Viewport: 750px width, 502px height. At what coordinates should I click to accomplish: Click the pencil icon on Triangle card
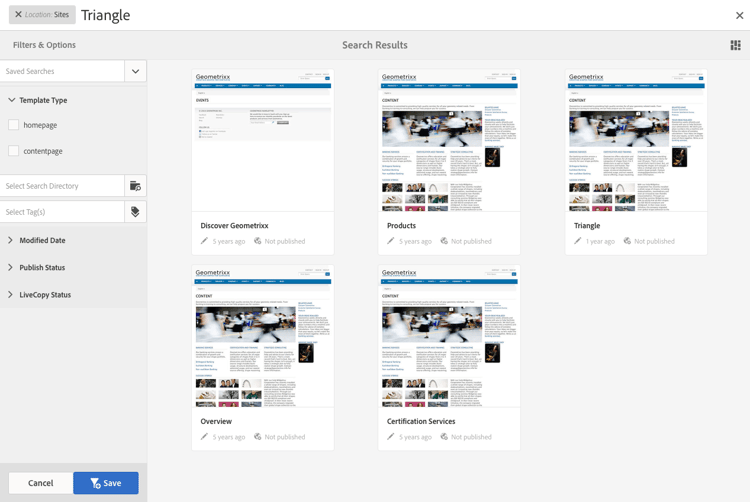tap(577, 241)
